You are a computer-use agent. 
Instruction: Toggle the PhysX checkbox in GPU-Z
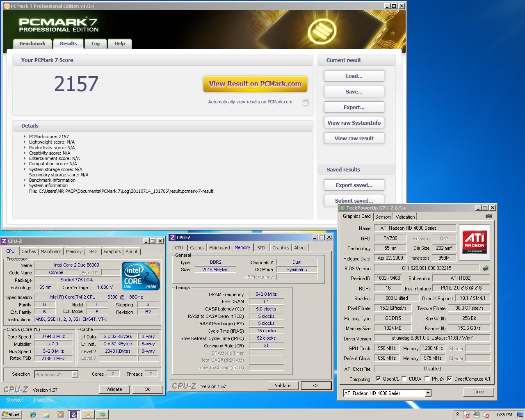(x=427, y=379)
